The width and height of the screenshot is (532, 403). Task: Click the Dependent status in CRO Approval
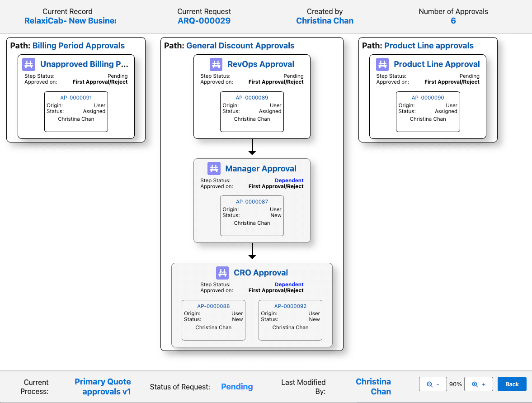pyautogui.click(x=289, y=284)
